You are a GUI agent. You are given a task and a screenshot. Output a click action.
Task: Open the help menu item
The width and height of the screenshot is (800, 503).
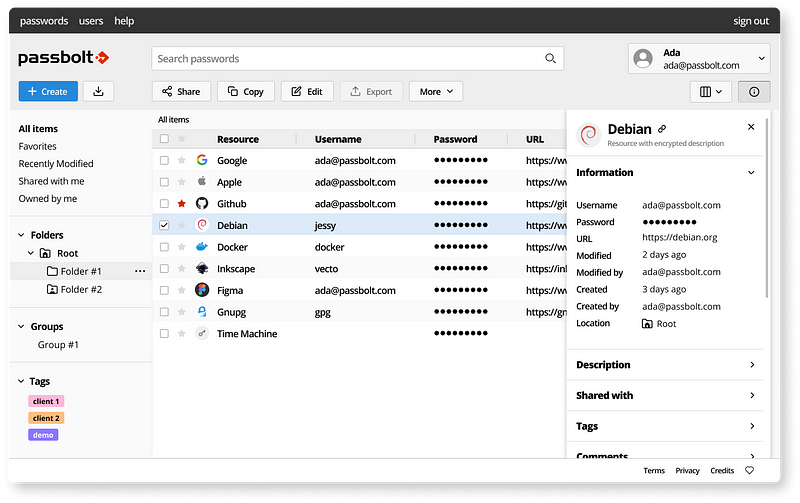tap(124, 21)
